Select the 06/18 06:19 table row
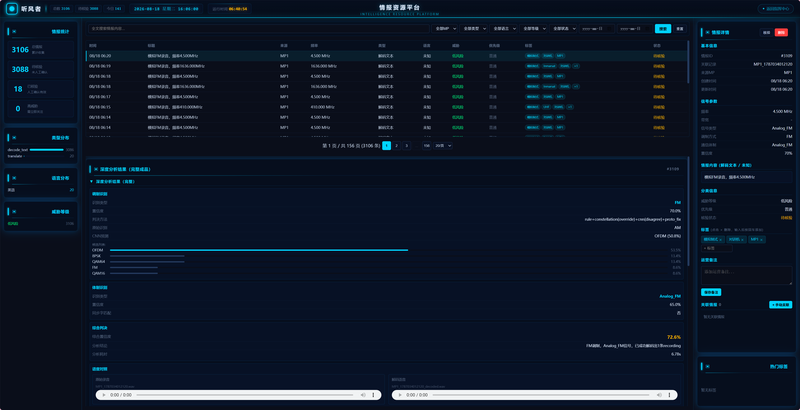Image resolution: width=800 pixels, height=410 pixels. 386,66
